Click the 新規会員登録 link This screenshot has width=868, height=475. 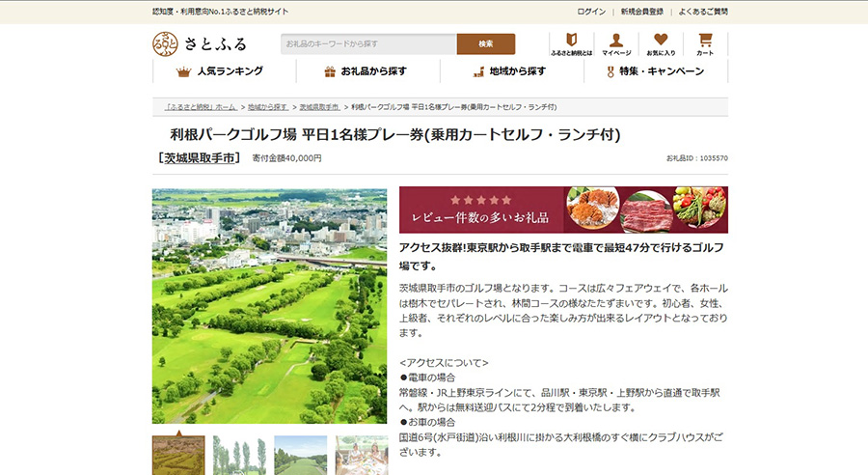coord(641,12)
